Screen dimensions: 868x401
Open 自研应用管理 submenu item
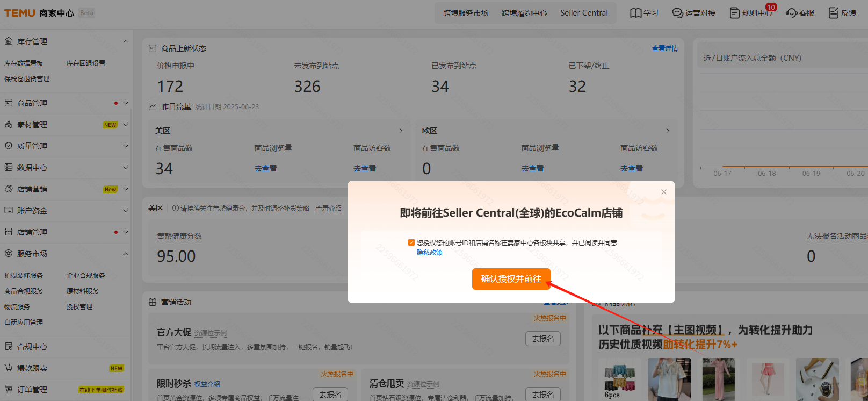tap(24, 322)
